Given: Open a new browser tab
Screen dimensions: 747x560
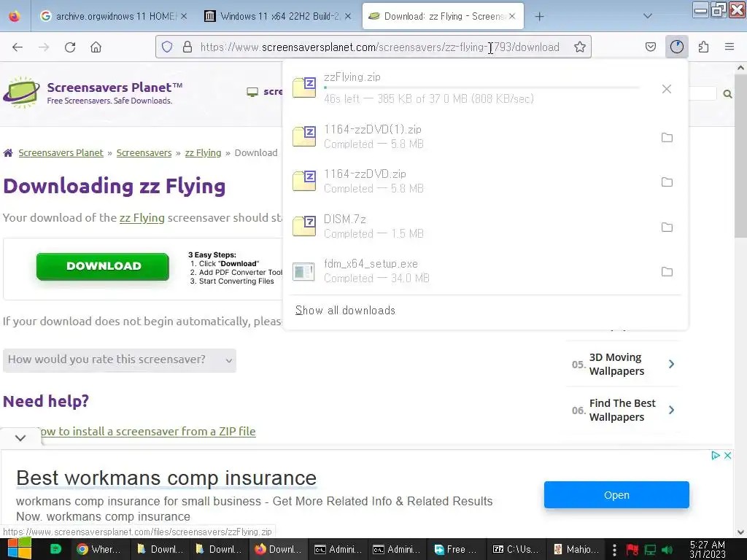Looking at the screenshot, I should (539, 16).
